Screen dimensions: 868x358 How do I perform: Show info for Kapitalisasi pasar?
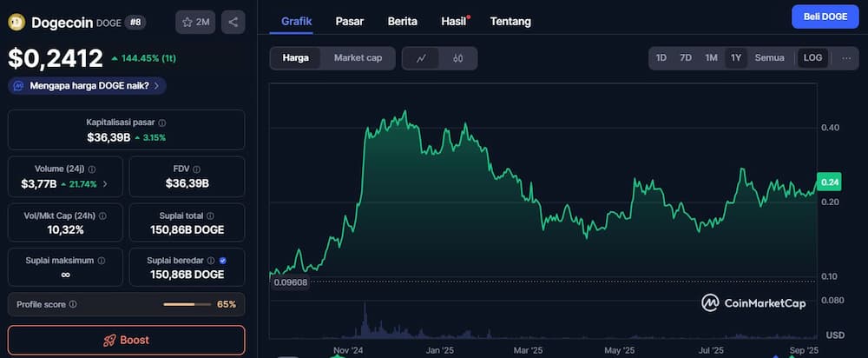point(162,123)
